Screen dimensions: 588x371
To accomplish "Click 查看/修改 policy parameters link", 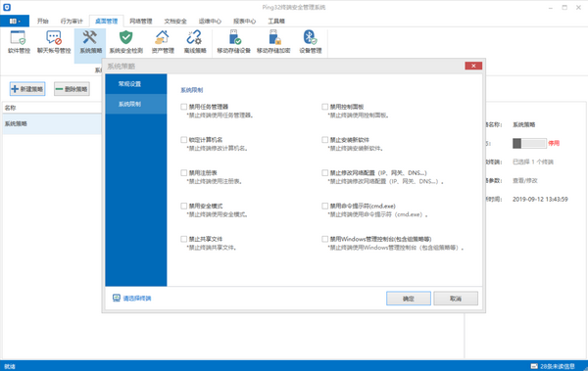I will pyautogui.click(x=525, y=181).
